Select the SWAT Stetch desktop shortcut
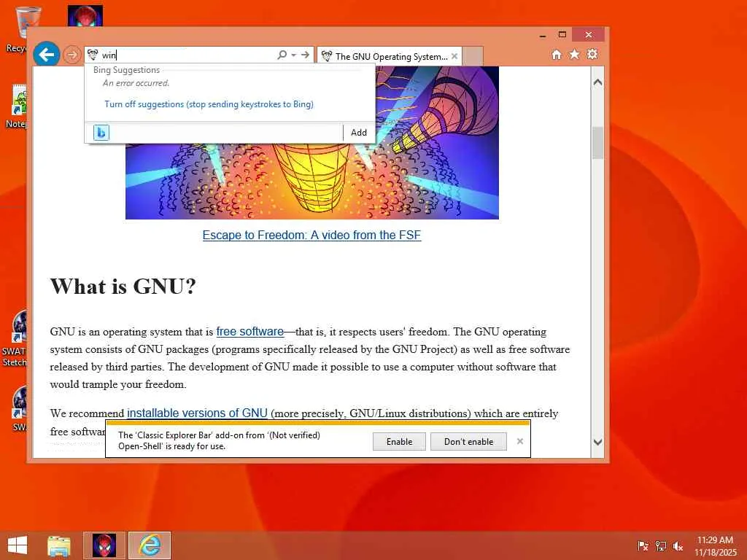 (x=16, y=338)
